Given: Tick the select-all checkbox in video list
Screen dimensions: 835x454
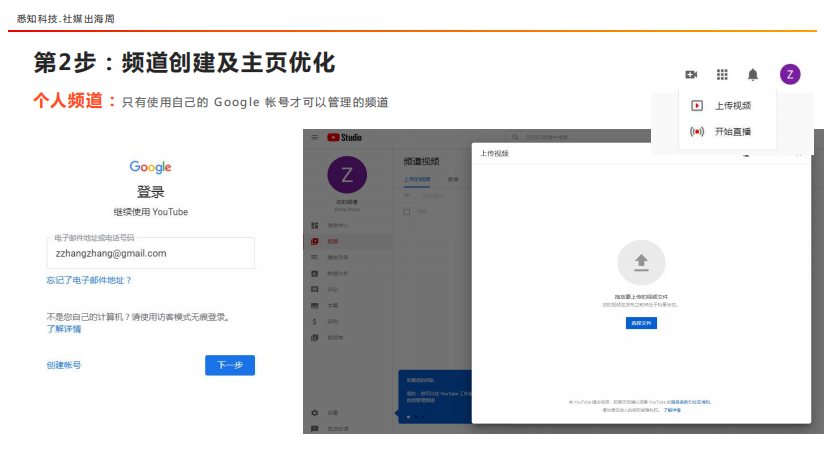Looking at the screenshot, I should click(x=407, y=212).
